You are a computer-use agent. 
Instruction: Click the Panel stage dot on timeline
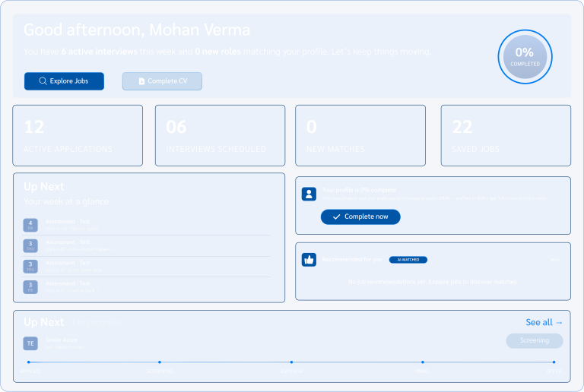[423, 362]
